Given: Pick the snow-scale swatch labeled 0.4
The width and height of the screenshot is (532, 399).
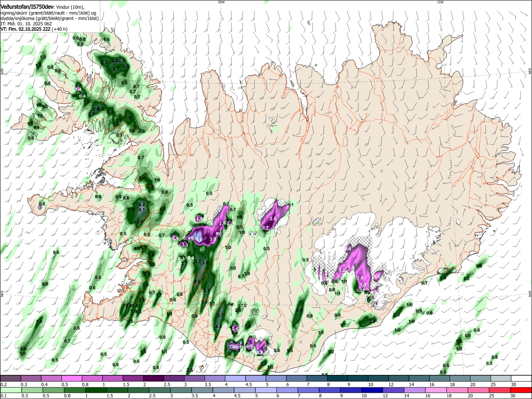Looking at the screenshot, I should [51, 378].
